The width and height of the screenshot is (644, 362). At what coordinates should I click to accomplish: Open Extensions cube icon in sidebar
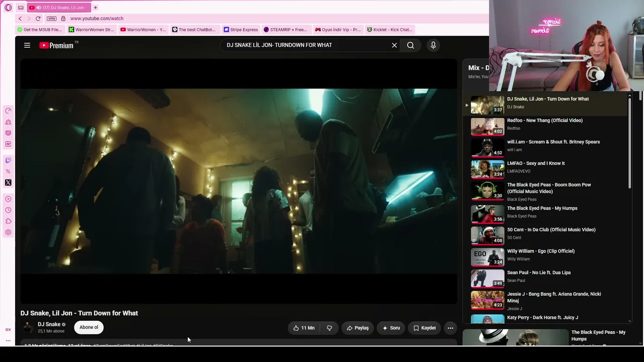coord(8,221)
